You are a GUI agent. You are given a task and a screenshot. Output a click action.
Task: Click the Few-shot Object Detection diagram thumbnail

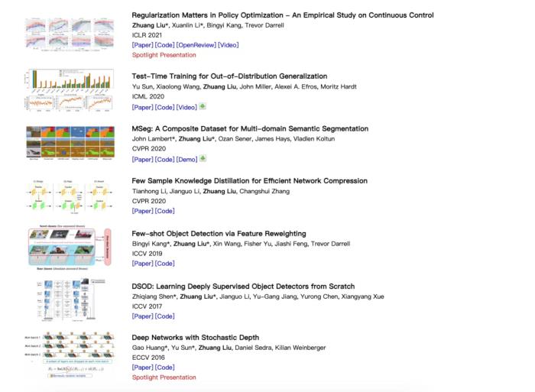[x=70, y=248]
